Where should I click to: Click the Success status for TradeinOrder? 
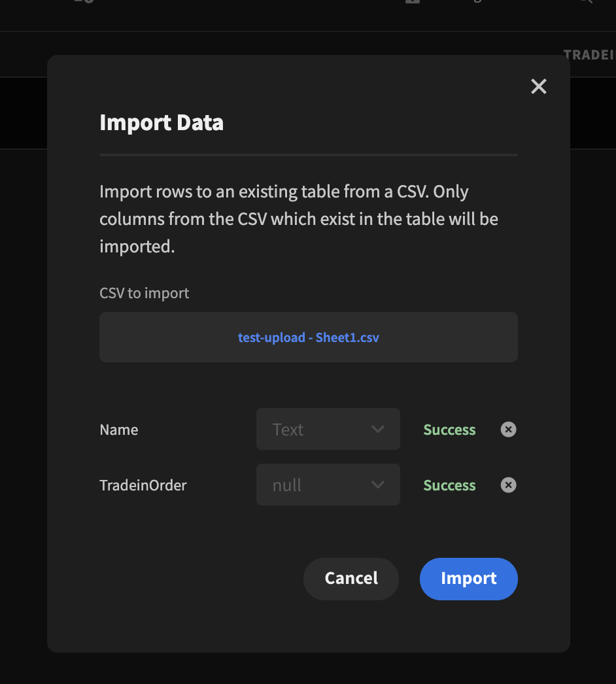click(449, 485)
